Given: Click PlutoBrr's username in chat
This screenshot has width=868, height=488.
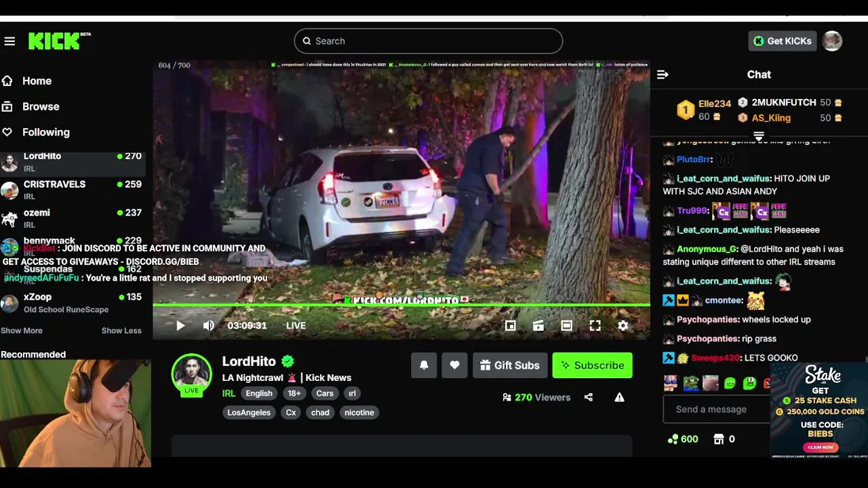Looking at the screenshot, I should pyautogui.click(x=693, y=159).
